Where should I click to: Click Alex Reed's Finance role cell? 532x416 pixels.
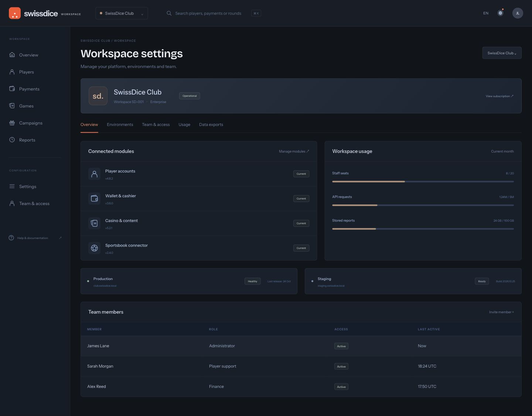tap(216, 387)
